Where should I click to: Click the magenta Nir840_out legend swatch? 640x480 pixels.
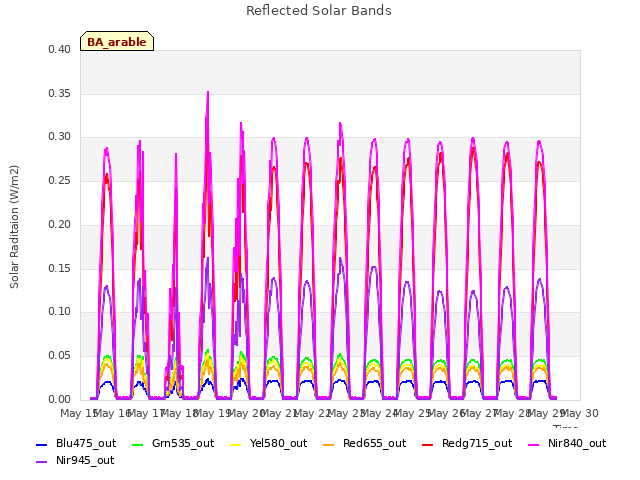point(534,444)
